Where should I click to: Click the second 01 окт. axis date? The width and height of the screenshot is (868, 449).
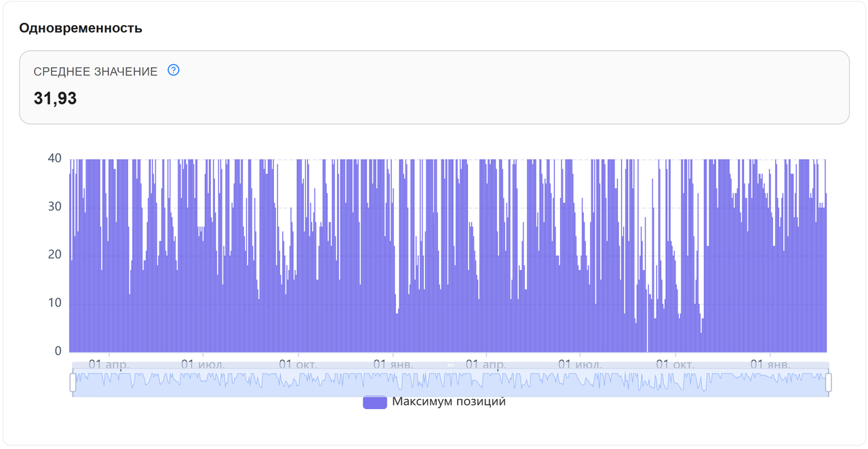point(675,364)
